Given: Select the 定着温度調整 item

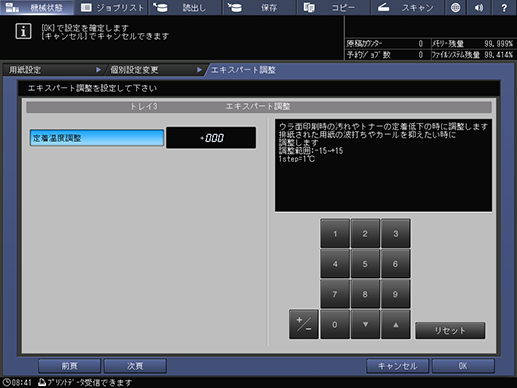Looking at the screenshot, I should pyautogui.click(x=97, y=138).
